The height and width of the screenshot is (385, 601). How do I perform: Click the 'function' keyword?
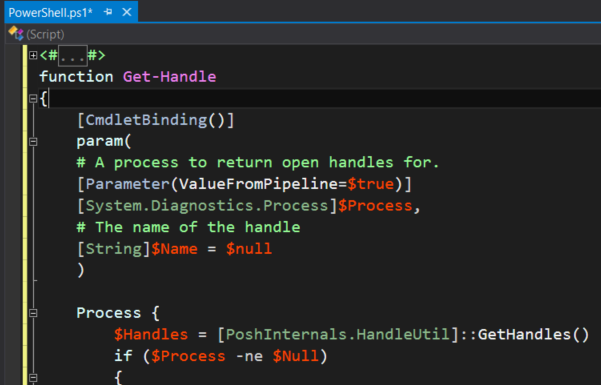76,77
